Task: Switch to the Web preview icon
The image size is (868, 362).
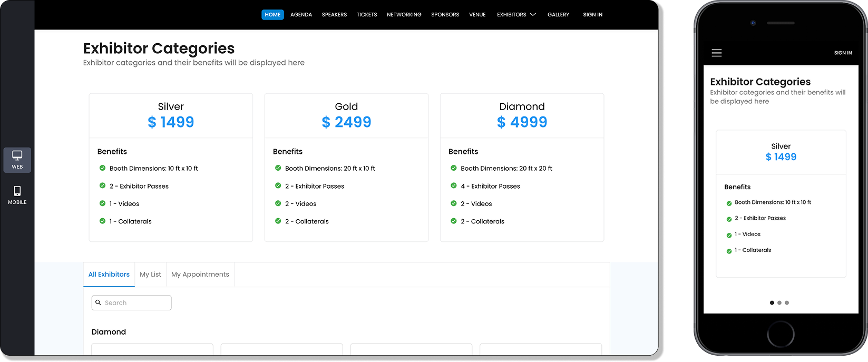Action: [x=17, y=160]
